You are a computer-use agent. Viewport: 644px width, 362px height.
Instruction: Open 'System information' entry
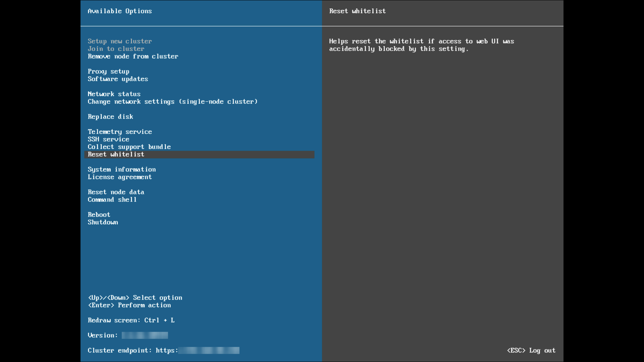click(x=122, y=170)
